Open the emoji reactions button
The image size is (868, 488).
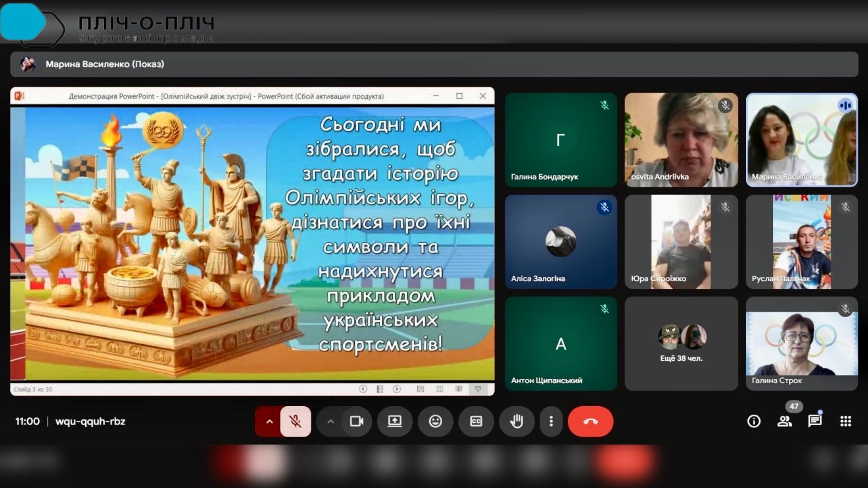[435, 421]
